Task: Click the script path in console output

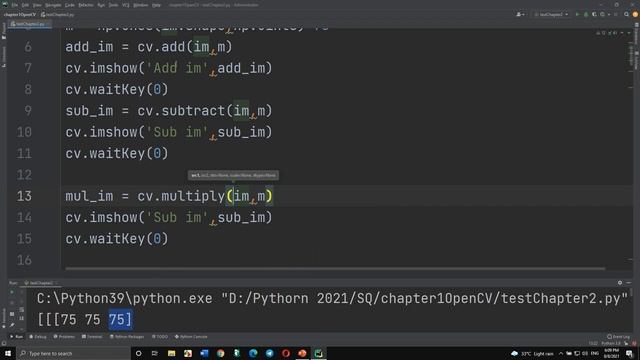Action: (424, 299)
